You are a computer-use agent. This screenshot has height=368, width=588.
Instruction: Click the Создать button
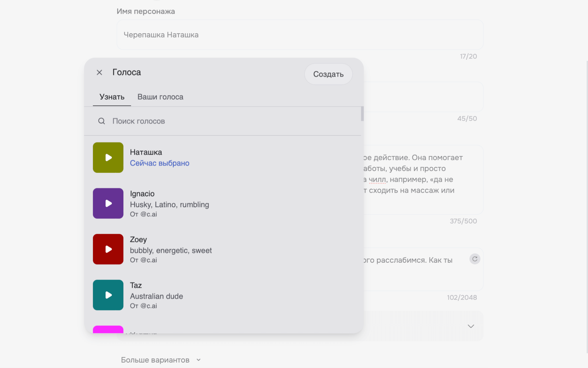[328, 74]
